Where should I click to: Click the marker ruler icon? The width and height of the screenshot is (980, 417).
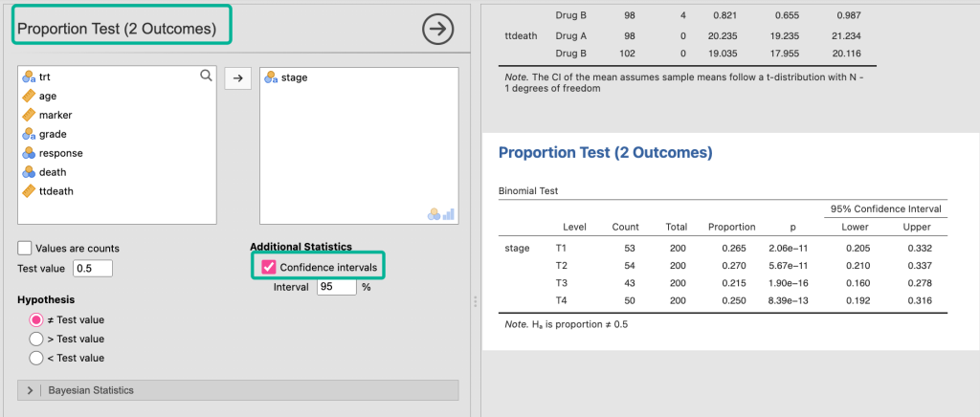pos(29,115)
